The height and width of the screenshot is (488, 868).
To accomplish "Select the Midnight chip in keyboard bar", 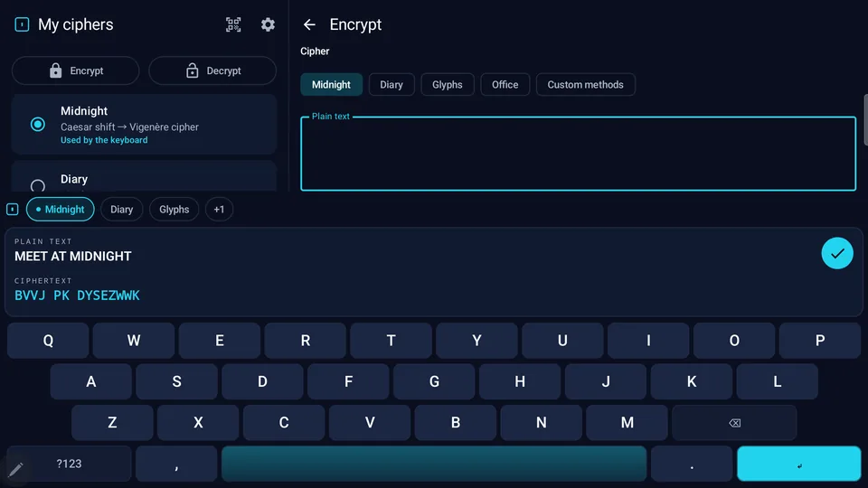I will (x=61, y=209).
